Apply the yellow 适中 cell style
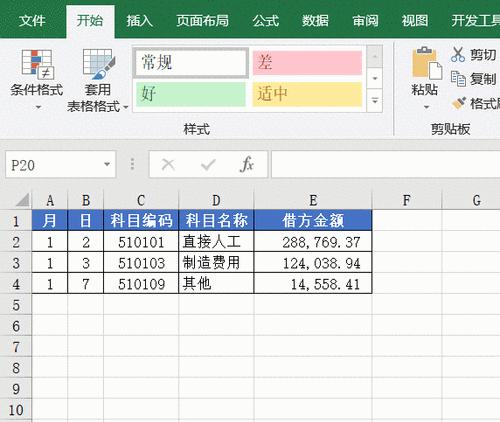The height and width of the screenshot is (422, 500). [307, 94]
